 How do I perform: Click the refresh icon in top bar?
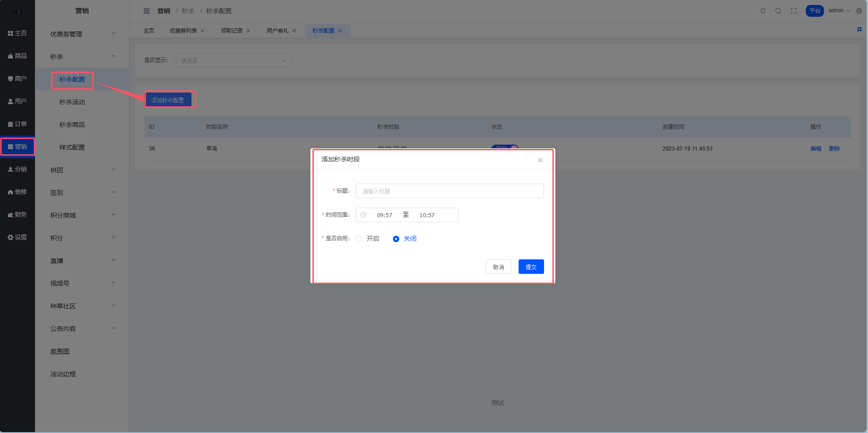(x=763, y=11)
